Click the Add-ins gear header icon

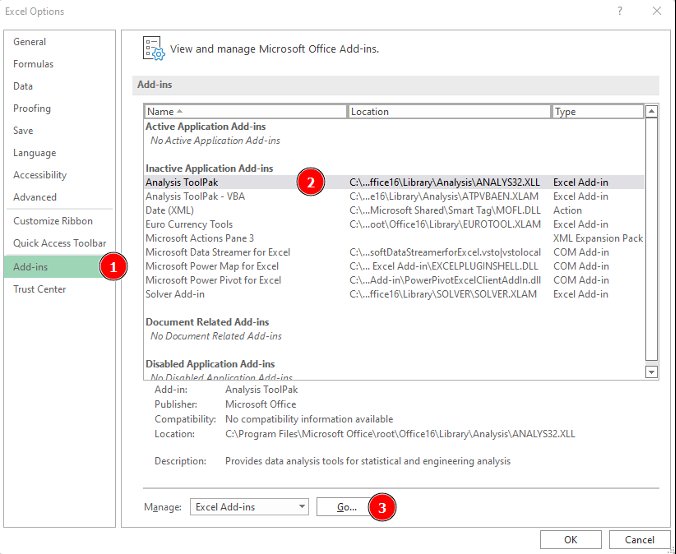pyautogui.click(x=153, y=48)
